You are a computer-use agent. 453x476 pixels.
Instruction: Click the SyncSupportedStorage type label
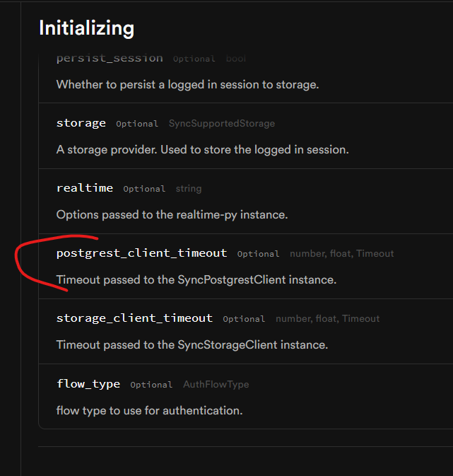coord(221,124)
